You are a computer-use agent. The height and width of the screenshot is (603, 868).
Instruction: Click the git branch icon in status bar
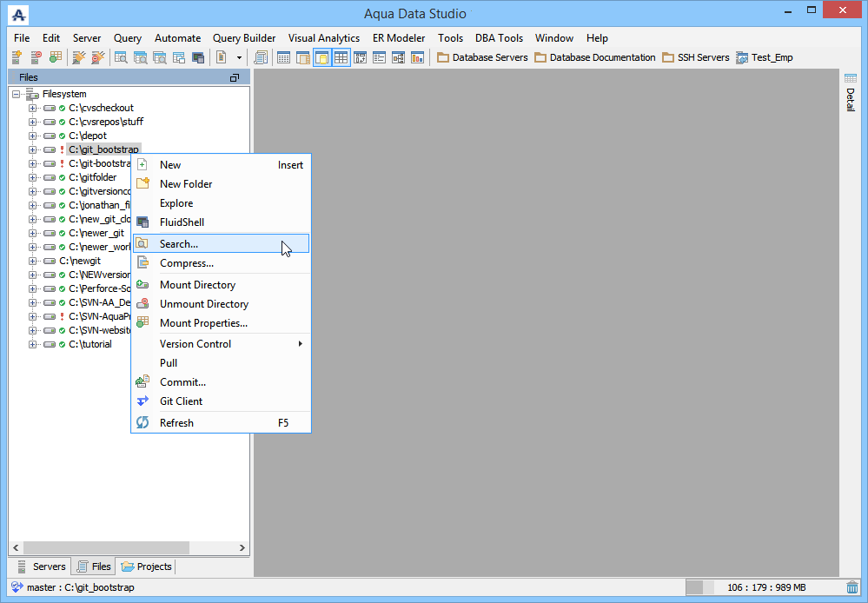click(17, 587)
